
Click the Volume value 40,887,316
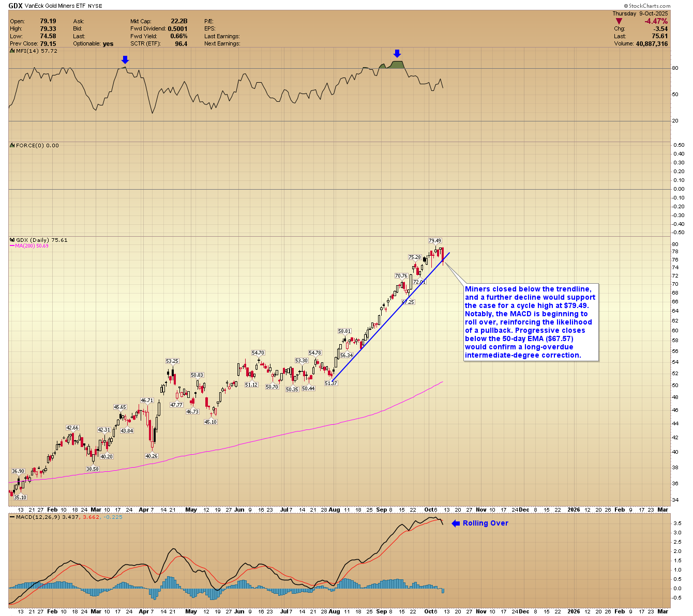(651, 44)
